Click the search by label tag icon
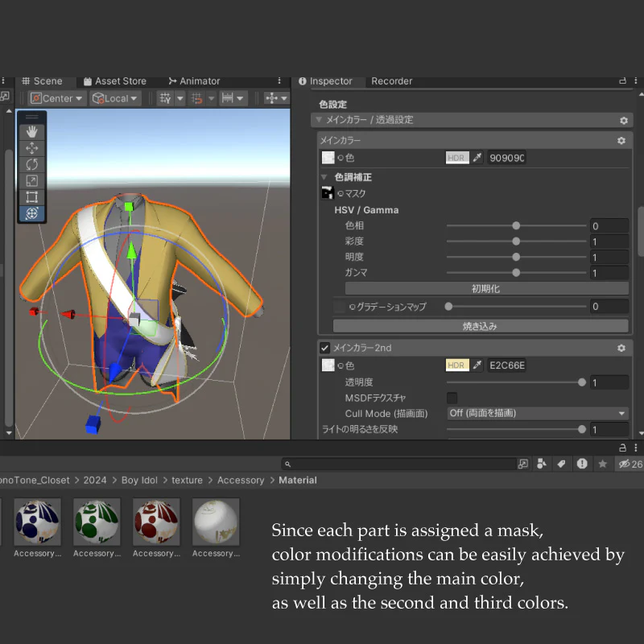 point(561,464)
